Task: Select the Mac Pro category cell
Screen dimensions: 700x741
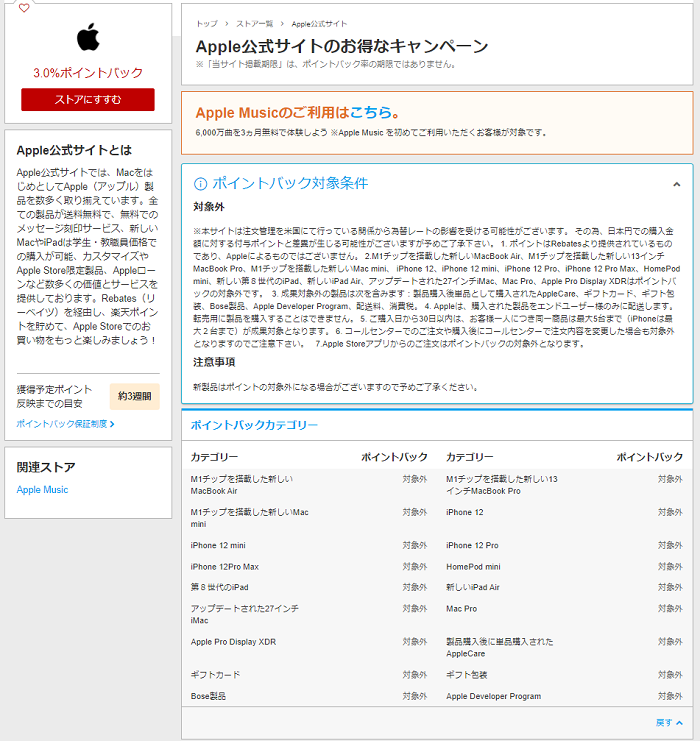Action: coord(461,609)
